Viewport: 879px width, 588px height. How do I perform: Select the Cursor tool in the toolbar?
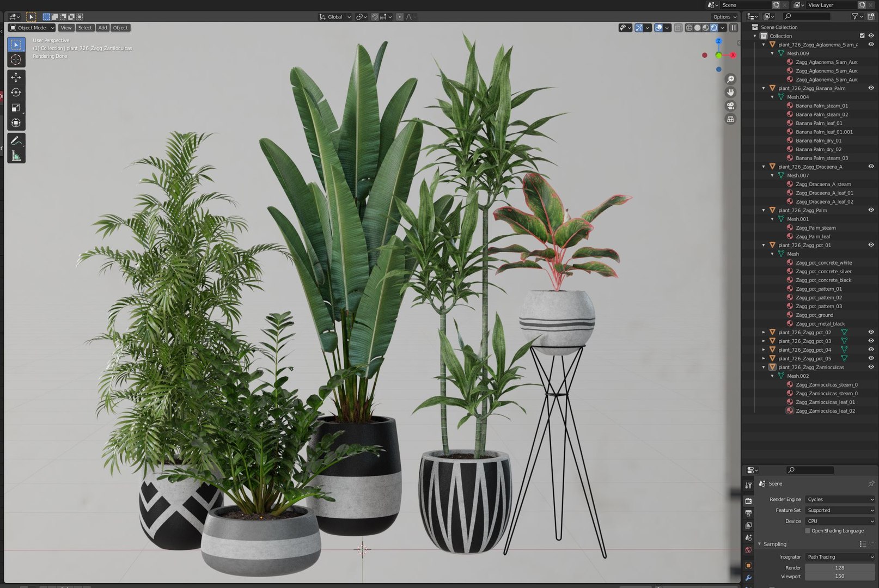(x=16, y=60)
